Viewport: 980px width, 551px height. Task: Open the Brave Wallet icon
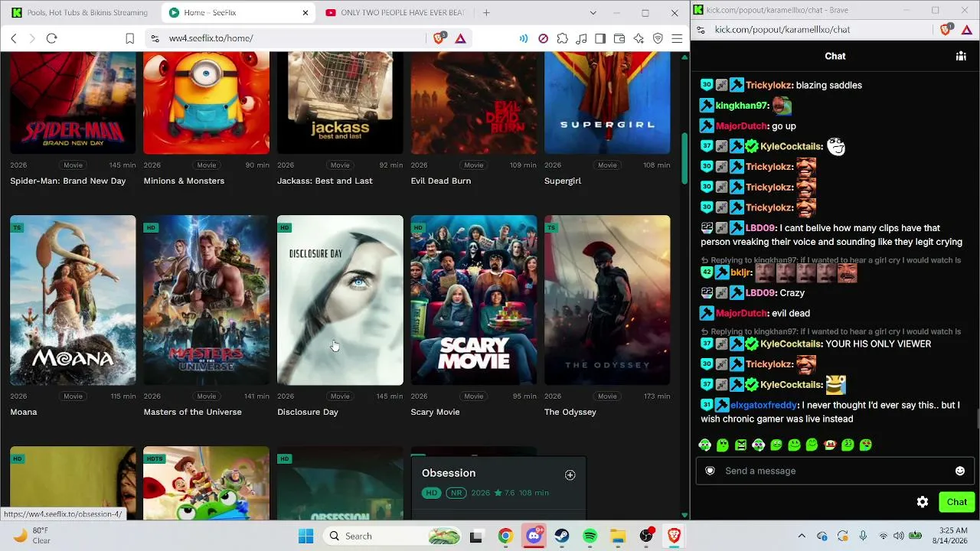coord(619,38)
